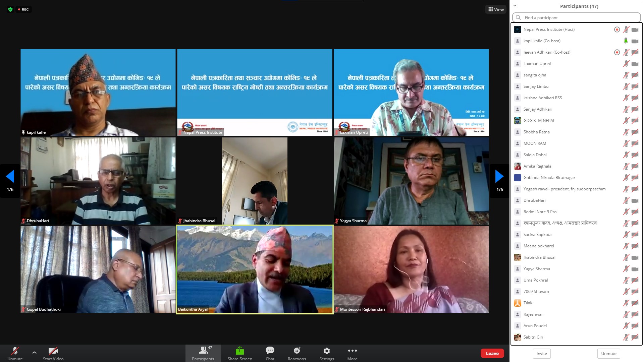Toggle the Participants panel button
The width and height of the screenshot is (644, 362).
(x=203, y=353)
